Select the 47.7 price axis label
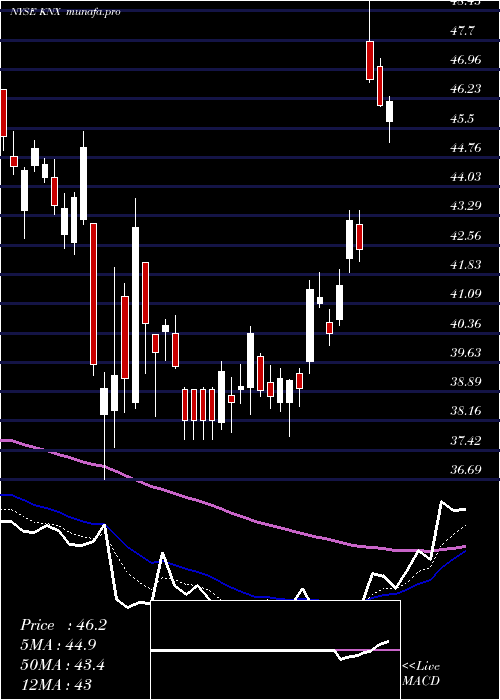 click(x=463, y=31)
